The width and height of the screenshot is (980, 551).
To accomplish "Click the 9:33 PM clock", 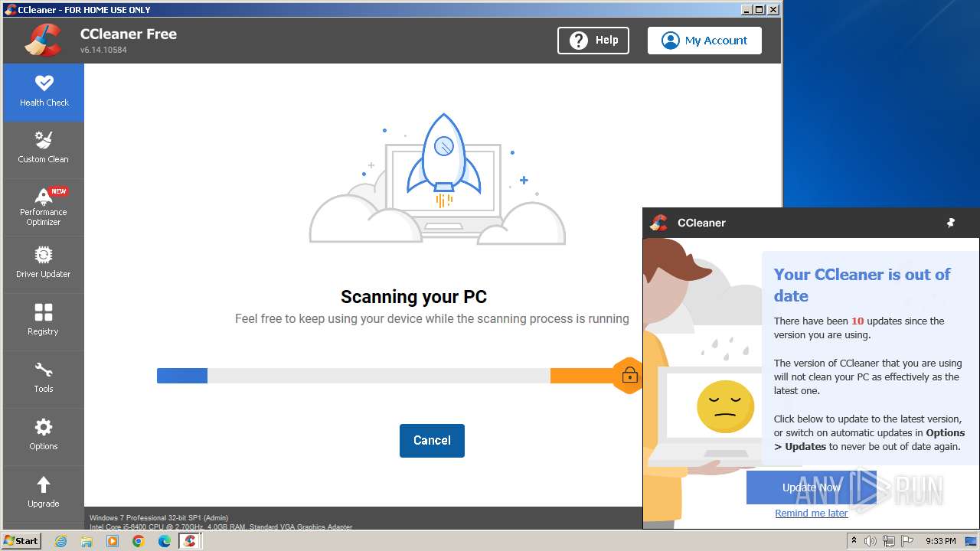I will pyautogui.click(x=941, y=541).
